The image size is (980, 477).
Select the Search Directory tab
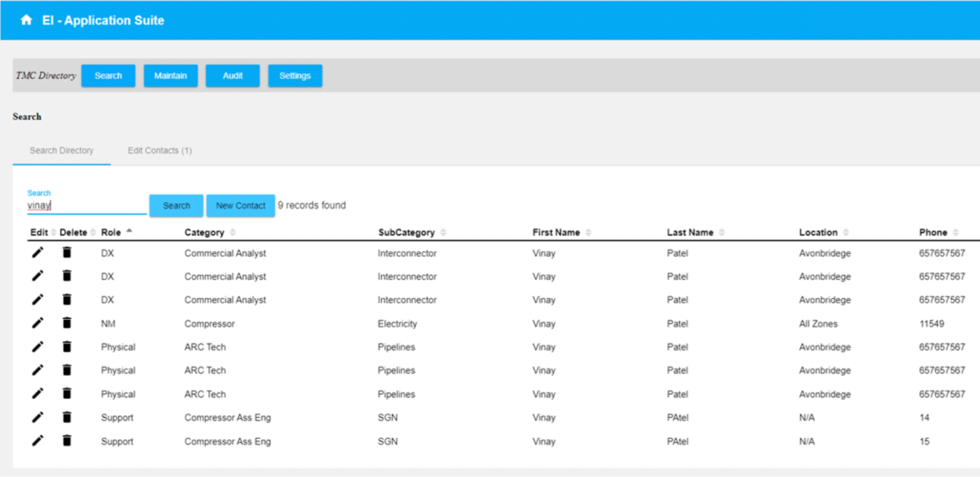61,151
